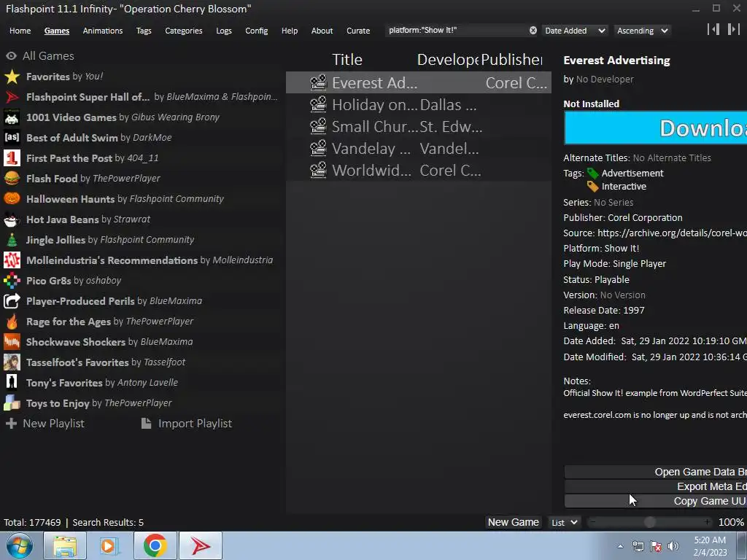
Task: Select the Rage for the Ages flame icon
Action: click(12, 322)
